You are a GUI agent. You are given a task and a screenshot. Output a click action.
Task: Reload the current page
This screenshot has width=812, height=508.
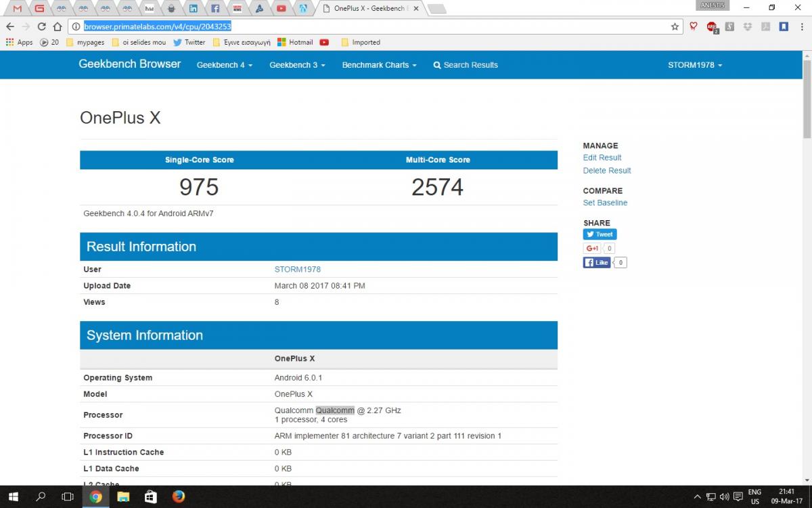coord(41,26)
